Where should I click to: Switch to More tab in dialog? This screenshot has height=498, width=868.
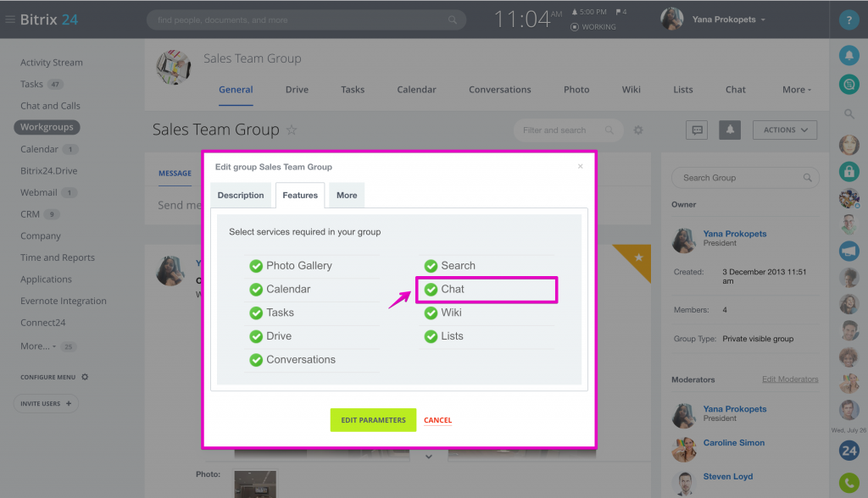(347, 196)
